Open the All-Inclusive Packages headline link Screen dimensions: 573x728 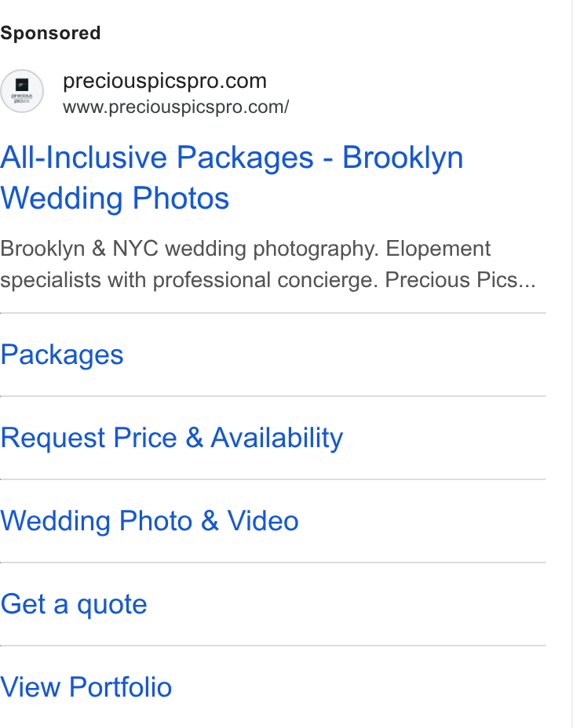(x=232, y=177)
